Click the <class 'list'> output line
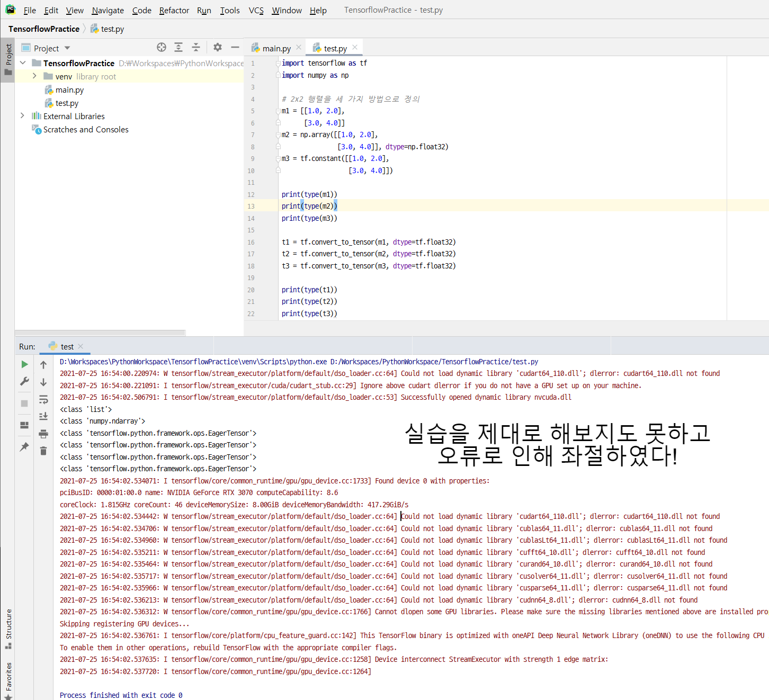The height and width of the screenshot is (700, 769). (x=86, y=409)
